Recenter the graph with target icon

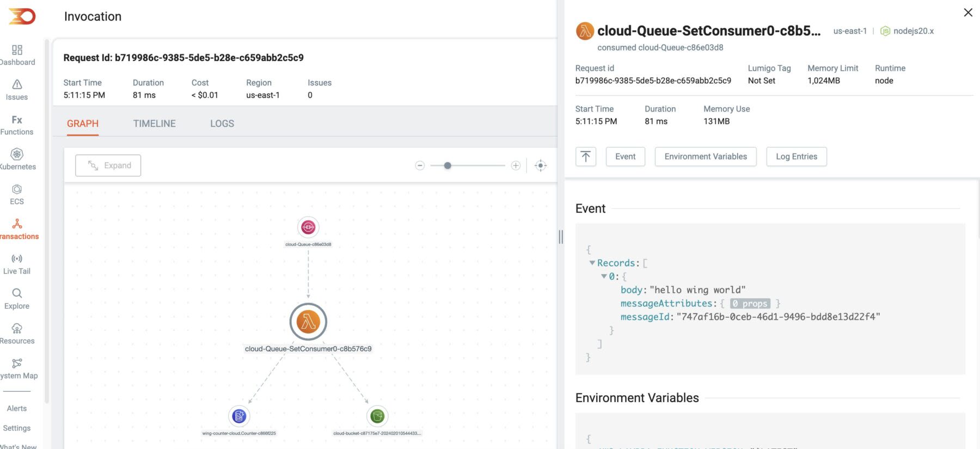coord(541,165)
